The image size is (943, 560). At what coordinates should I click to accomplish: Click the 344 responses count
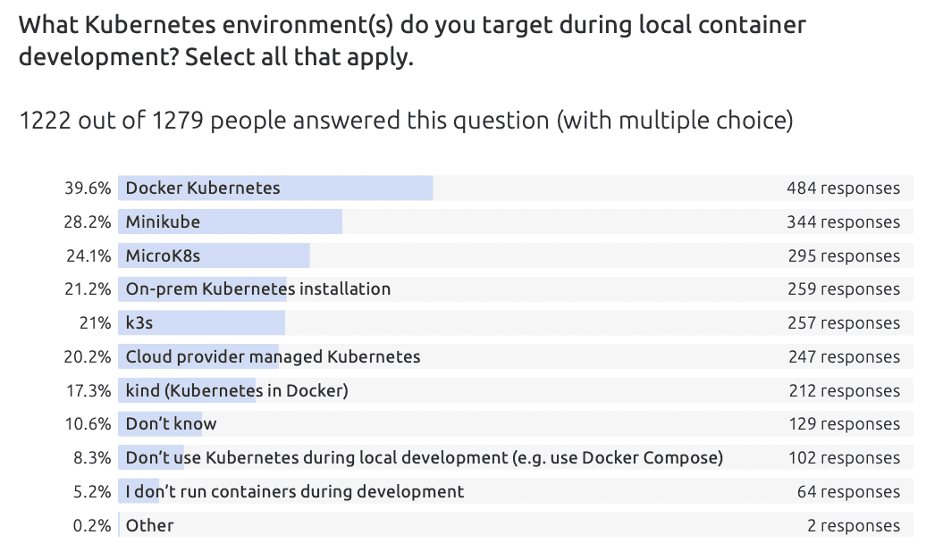tap(843, 221)
